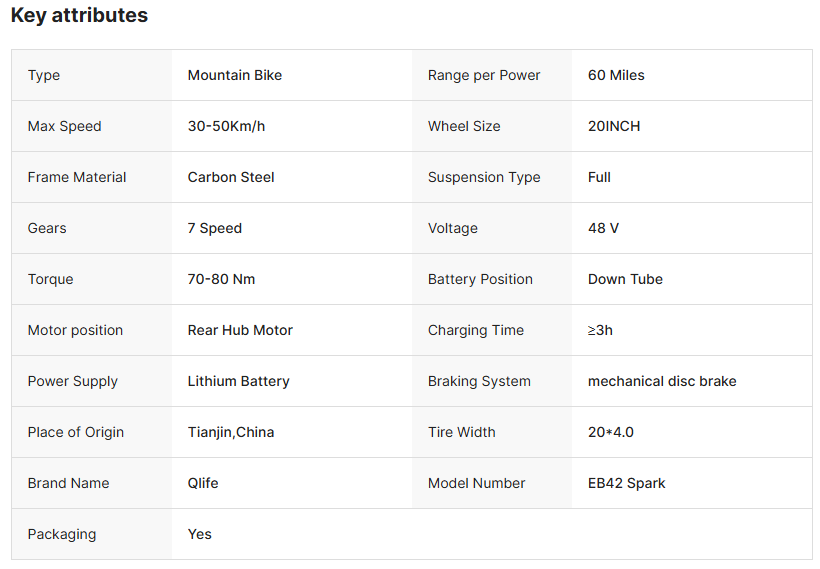Click the 48 V voltage value
Image resolution: width=820 pixels, height=569 pixels.
pos(603,228)
